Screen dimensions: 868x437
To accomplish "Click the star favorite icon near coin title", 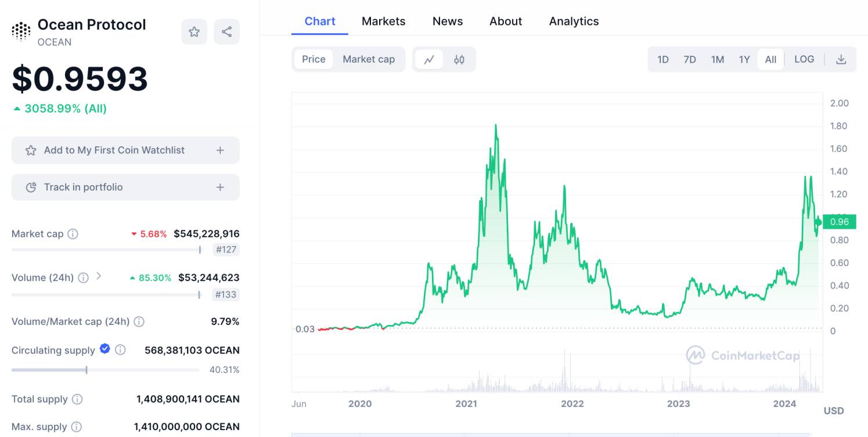I will [194, 32].
